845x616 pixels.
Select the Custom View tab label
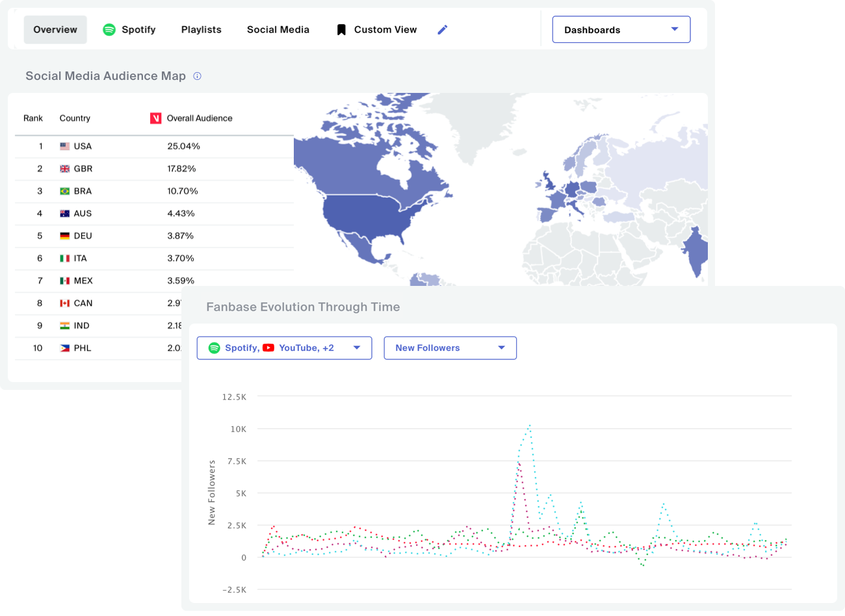(385, 30)
